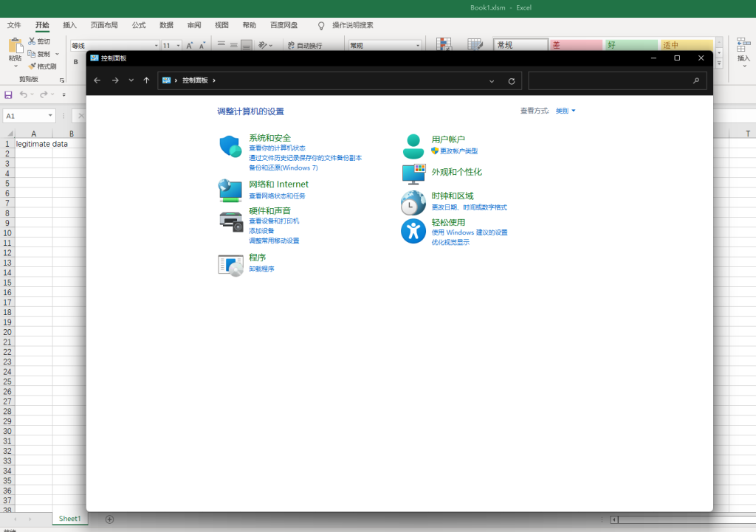The image size is (756, 532).
Task: Go up one level in Control Panel
Action: tap(147, 80)
